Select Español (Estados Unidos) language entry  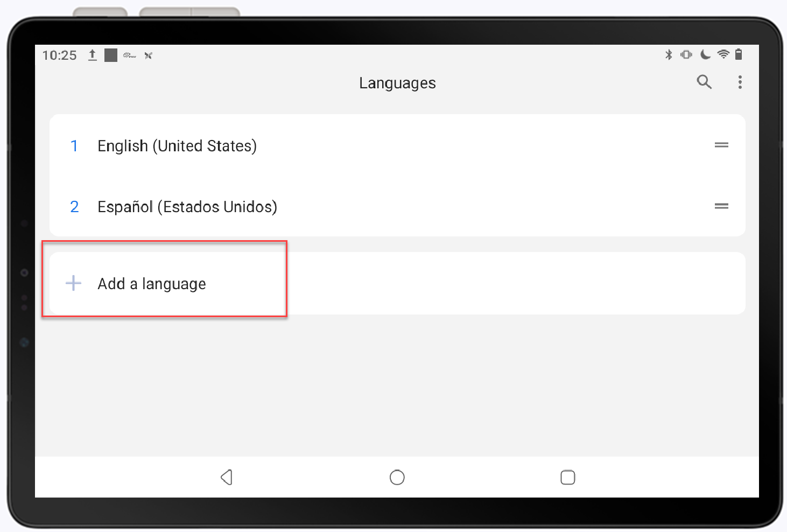[x=187, y=207]
